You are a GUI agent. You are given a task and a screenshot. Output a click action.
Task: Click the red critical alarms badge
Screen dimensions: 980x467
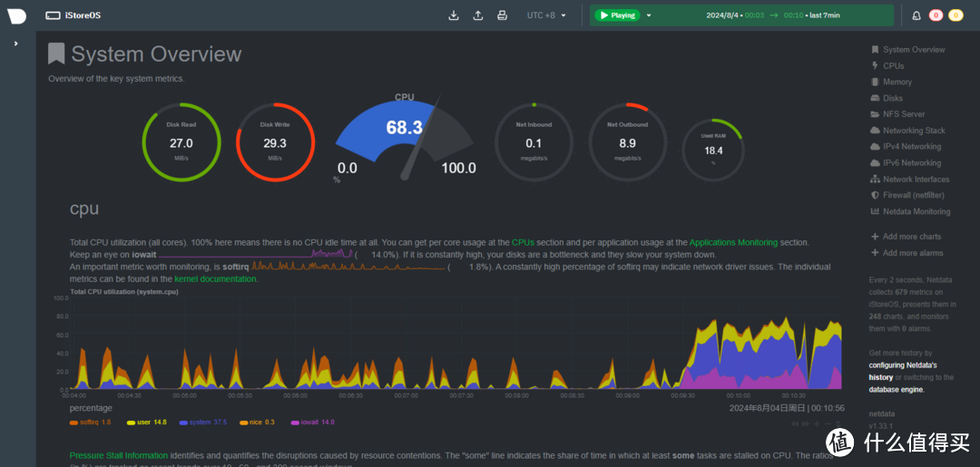tap(936, 15)
